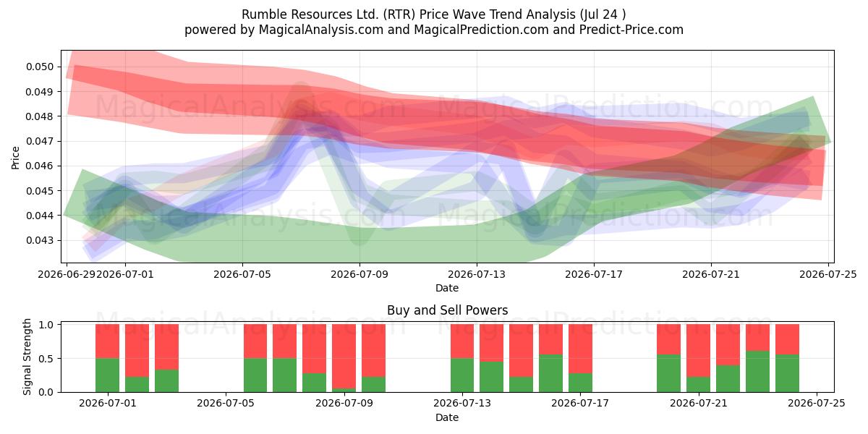The image size is (868, 434).
Task: Click the 0.047 price tick label
Action: click(41, 141)
